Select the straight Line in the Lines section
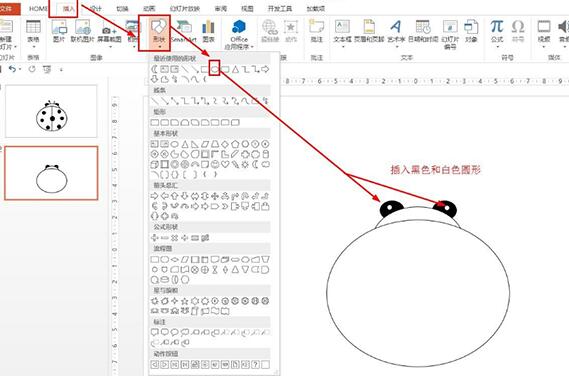 155,101
